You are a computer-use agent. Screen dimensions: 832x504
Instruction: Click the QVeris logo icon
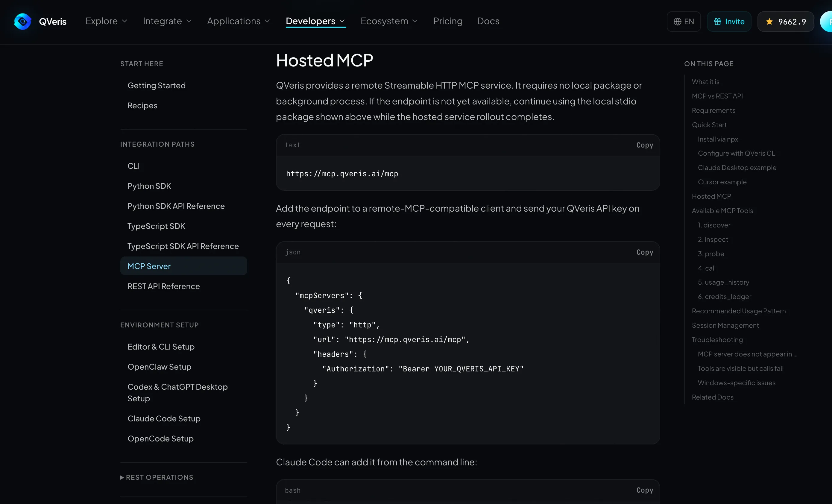coord(23,22)
